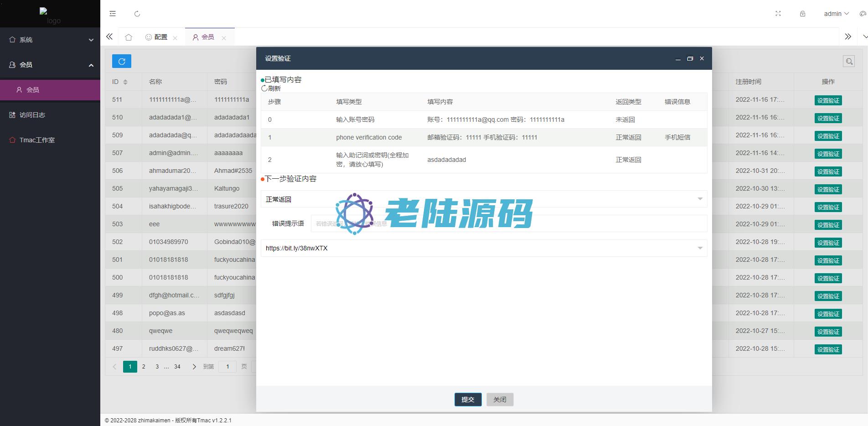Open the admin user dropdown
Image resolution: width=868 pixels, height=426 pixels.
[836, 14]
